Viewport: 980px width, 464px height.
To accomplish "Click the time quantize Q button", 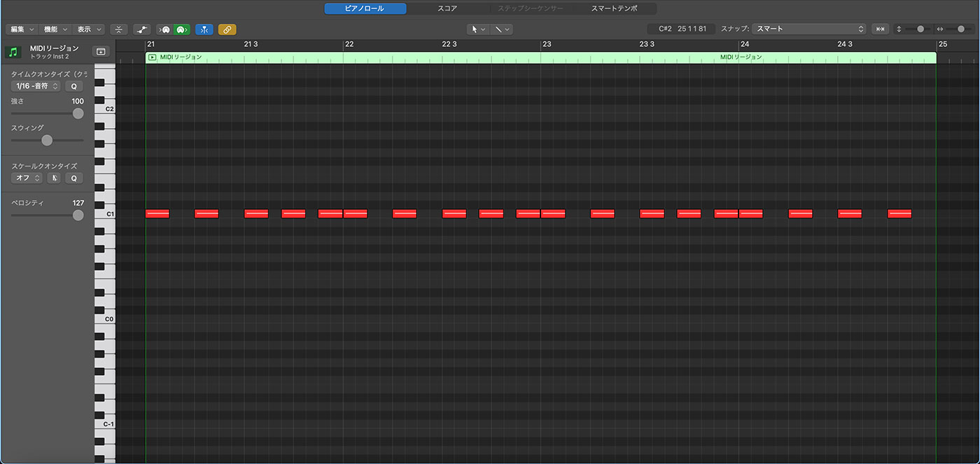I will [x=73, y=86].
